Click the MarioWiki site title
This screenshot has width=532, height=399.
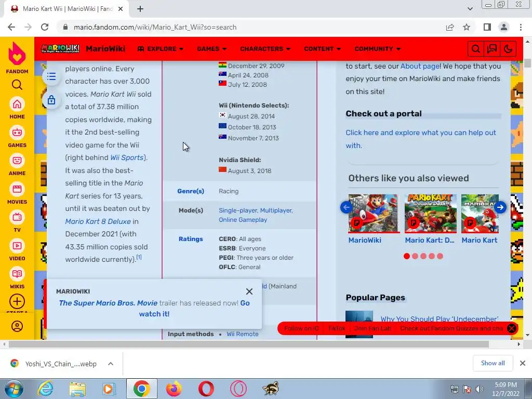coord(105,49)
